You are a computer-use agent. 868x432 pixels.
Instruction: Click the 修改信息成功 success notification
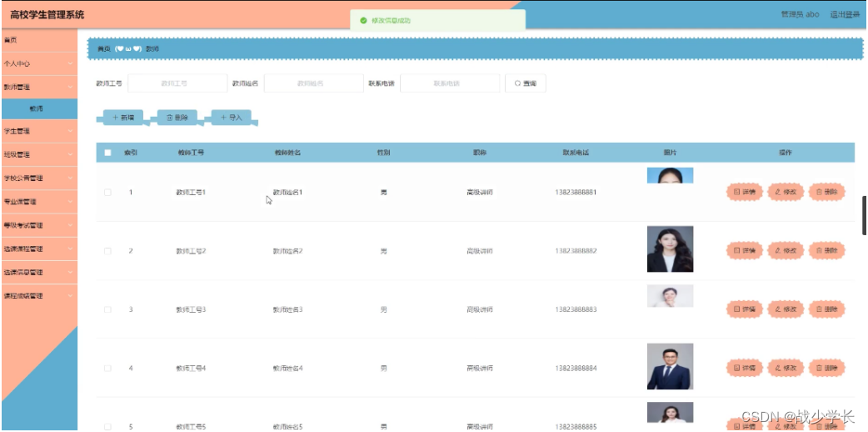tap(437, 21)
